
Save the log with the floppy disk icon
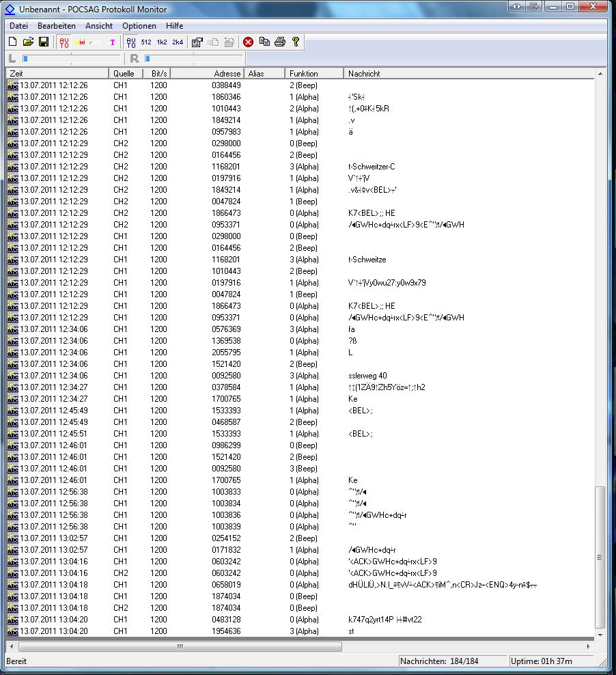tap(43, 42)
